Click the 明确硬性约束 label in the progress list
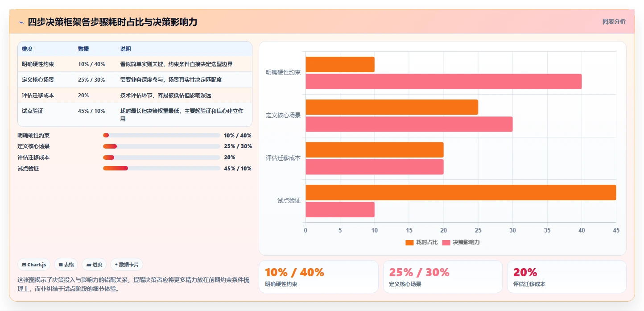 (33, 135)
